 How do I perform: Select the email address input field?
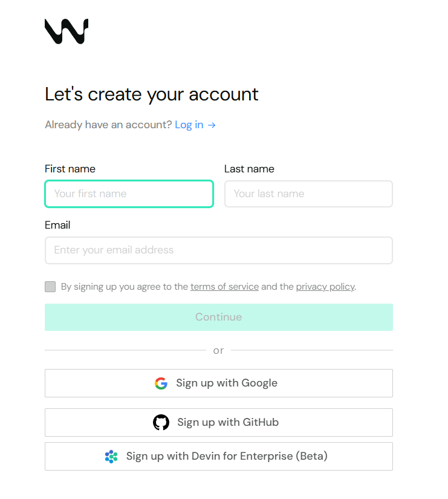coord(219,250)
